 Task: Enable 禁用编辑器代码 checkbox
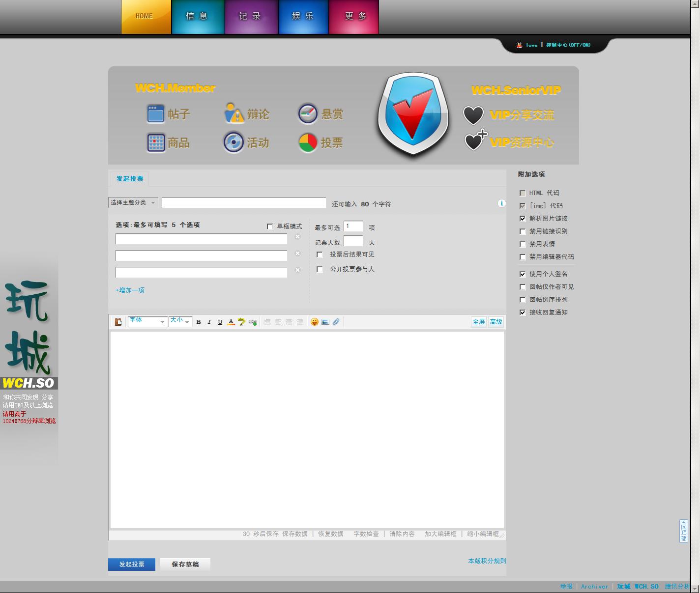pyautogui.click(x=523, y=257)
